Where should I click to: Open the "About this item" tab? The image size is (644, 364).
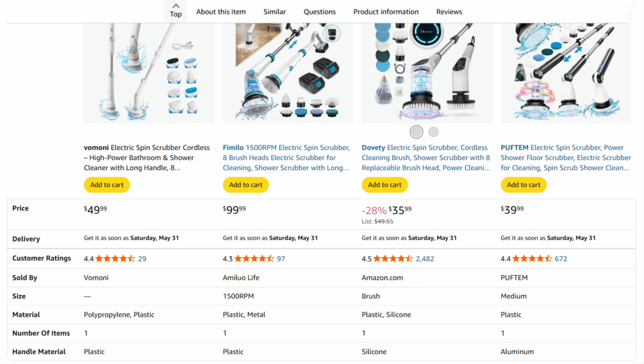[x=221, y=11]
